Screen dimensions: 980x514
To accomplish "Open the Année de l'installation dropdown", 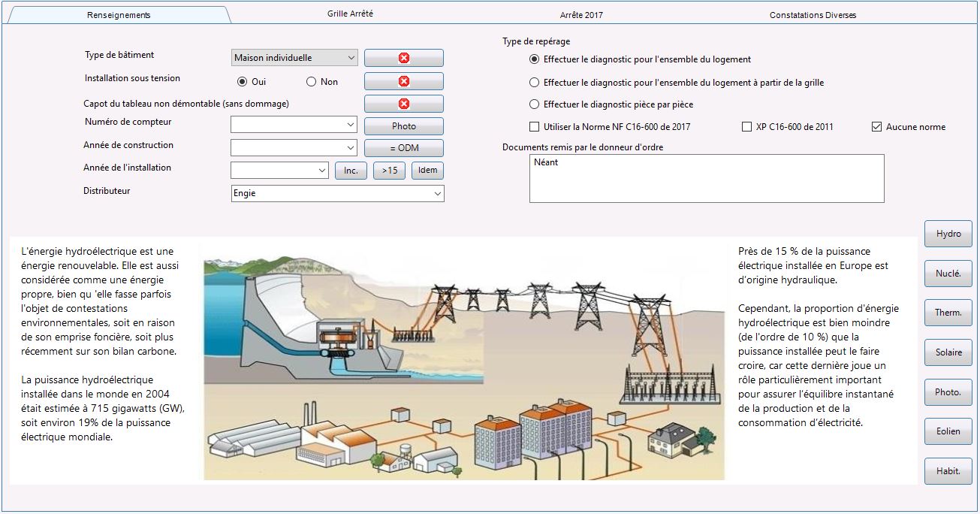I will click(x=280, y=171).
